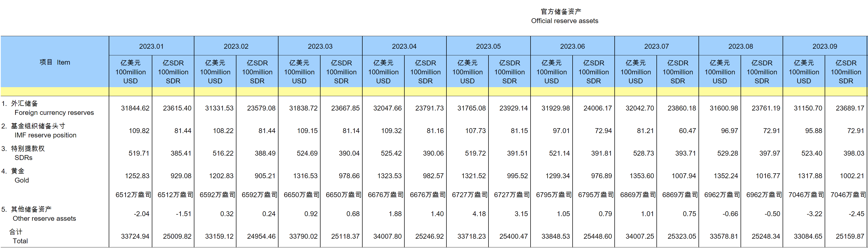Click cell value 31600.98
This screenshot has height=251, width=868.
[x=724, y=108]
